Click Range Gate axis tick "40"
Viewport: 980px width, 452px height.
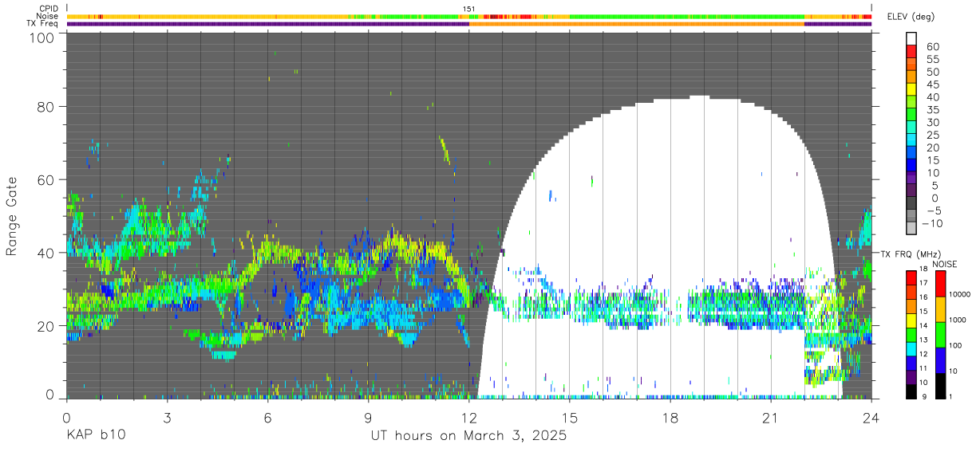point(46,252)
